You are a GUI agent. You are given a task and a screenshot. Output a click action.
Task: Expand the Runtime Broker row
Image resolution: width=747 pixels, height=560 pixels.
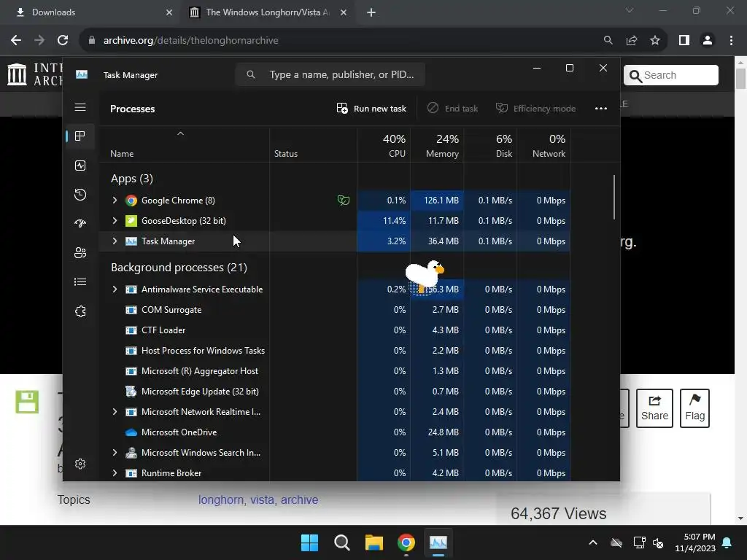click(x=115, y=473)
